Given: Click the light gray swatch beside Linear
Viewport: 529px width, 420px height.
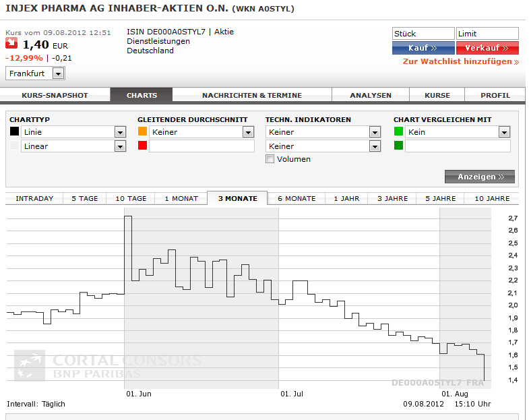Looking at the screenshot, I should pyautogui.click(x=15, y=146).
